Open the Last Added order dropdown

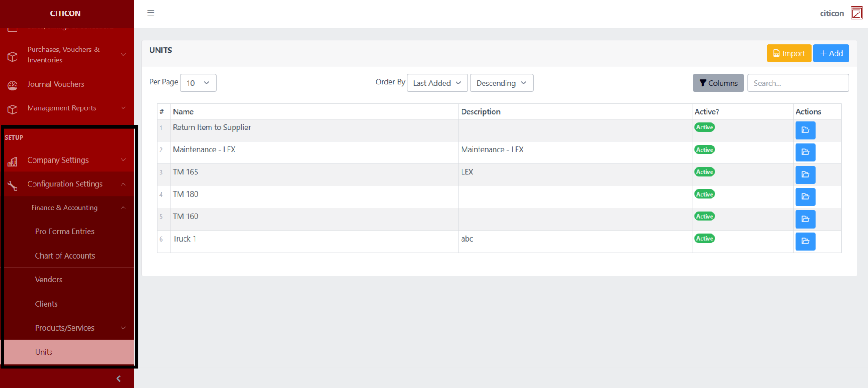pyautogui.click(x=437, y=83)
